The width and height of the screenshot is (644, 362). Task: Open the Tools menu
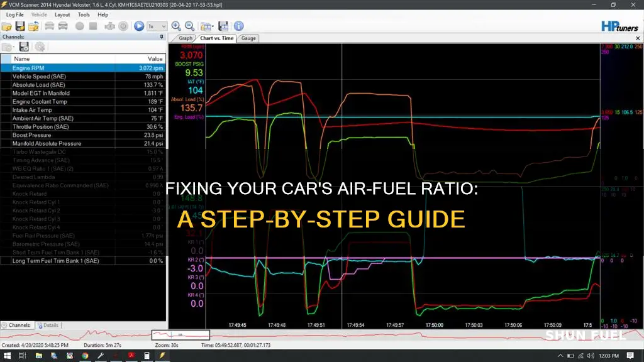[84, 15]
